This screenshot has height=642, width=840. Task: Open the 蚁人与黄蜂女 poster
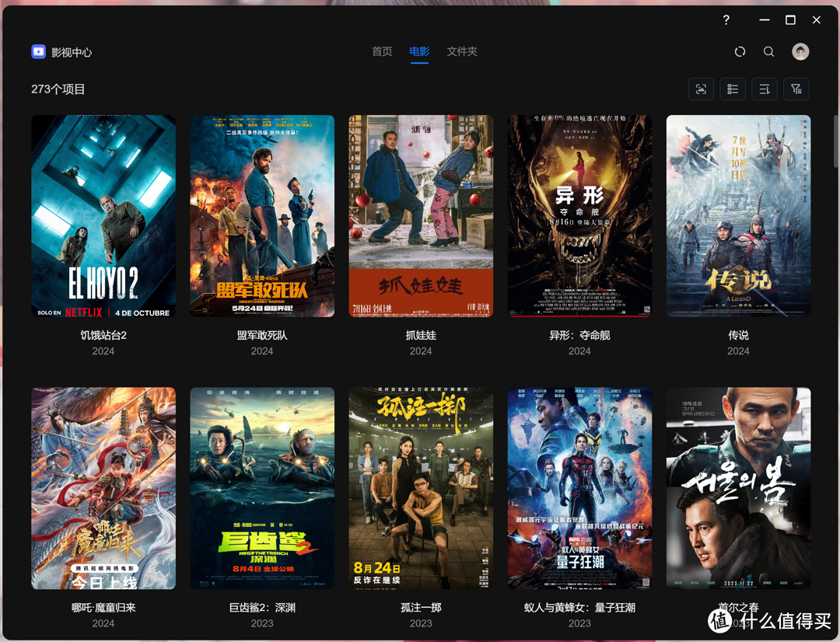[579, 488]
